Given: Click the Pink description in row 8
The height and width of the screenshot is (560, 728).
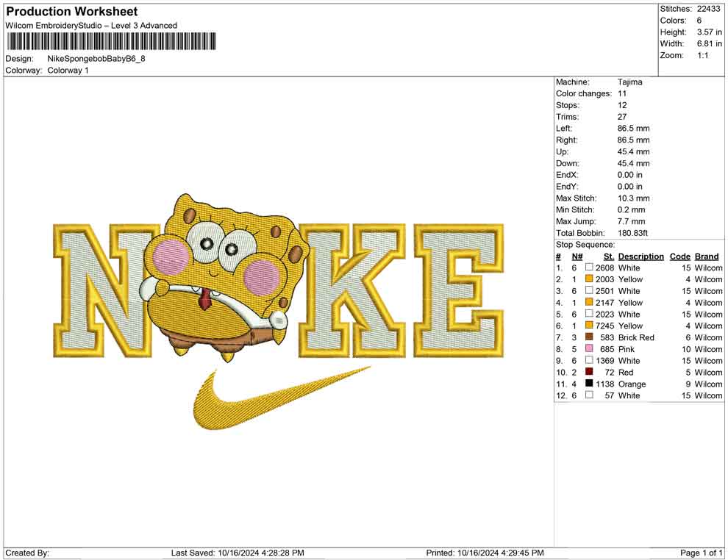Looking at the screenshot, I should coord(627,349).
